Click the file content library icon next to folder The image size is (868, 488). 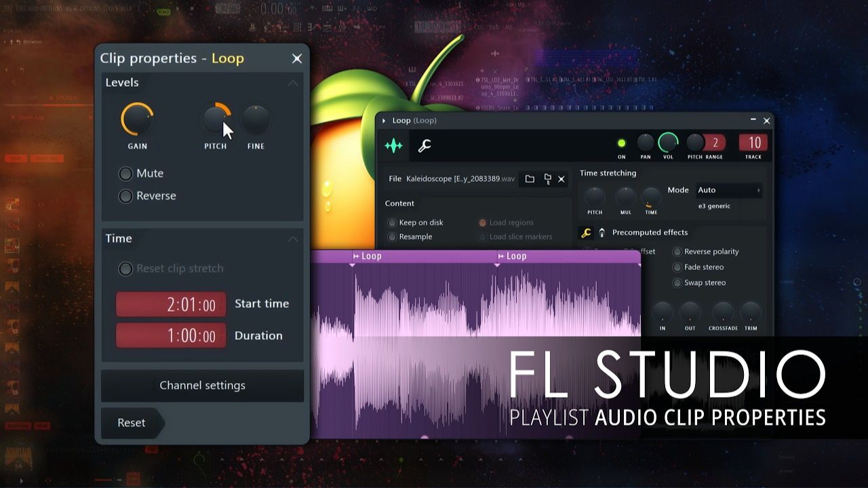(547, 179)
